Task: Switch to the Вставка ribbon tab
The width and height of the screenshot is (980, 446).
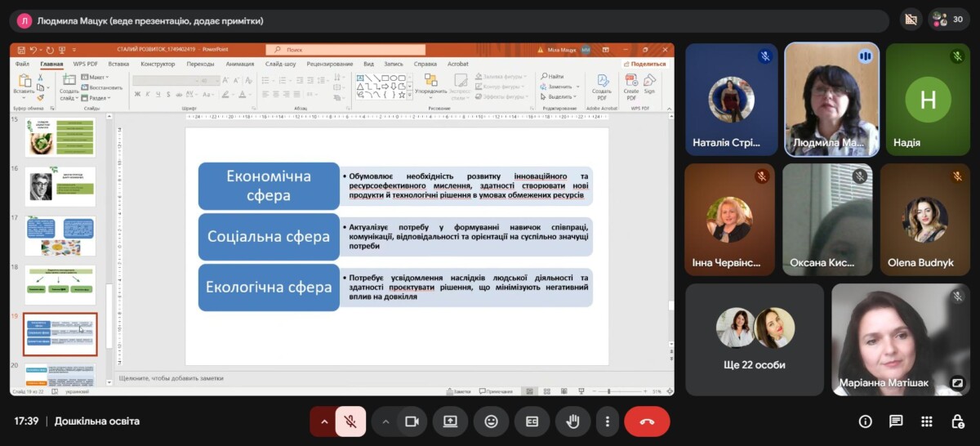Action: coord(118,64)
